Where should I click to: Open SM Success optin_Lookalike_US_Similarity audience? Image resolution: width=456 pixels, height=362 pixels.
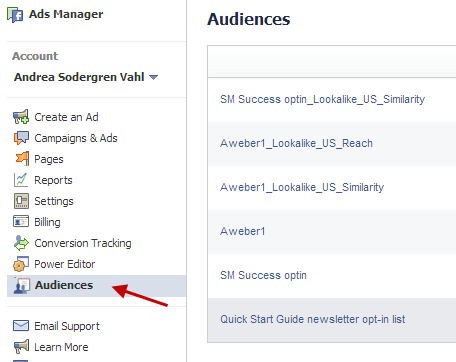(322, 99)
